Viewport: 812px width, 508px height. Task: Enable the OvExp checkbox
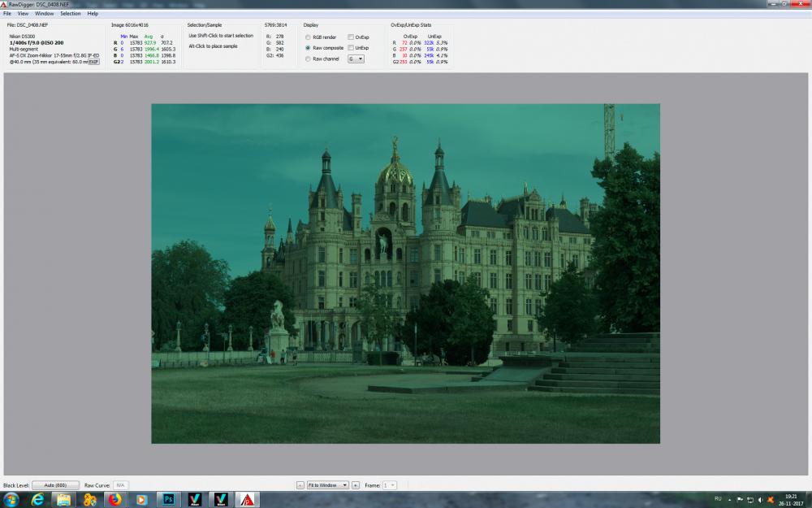pos(351,37)
